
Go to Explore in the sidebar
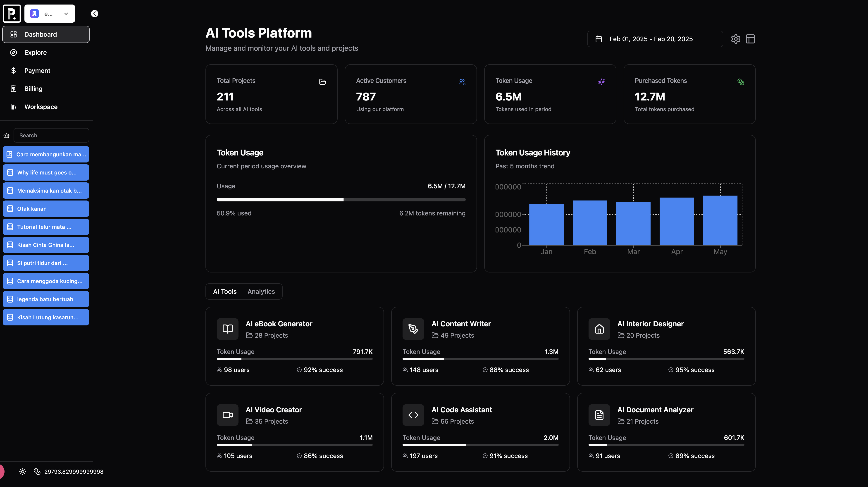(x=35, y=53)
